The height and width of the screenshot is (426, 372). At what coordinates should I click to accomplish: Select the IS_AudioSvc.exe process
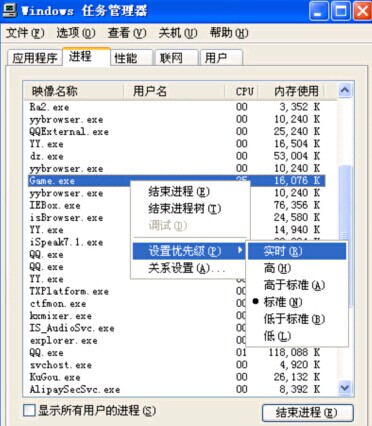point(72,328)
